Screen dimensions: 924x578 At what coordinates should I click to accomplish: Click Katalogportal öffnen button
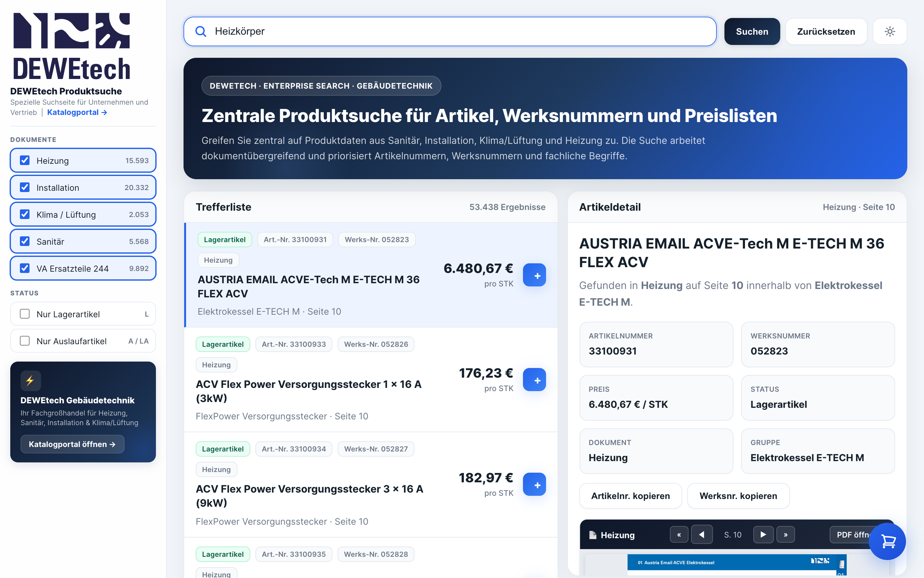[x=72, y=444]
